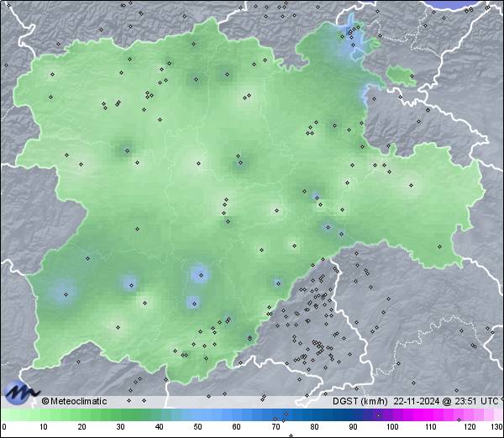The height and width of the screenshot is (438, 504).
Task: Select the 70 value on the scale
Action: pyautogui.click(x=276, y=427)
